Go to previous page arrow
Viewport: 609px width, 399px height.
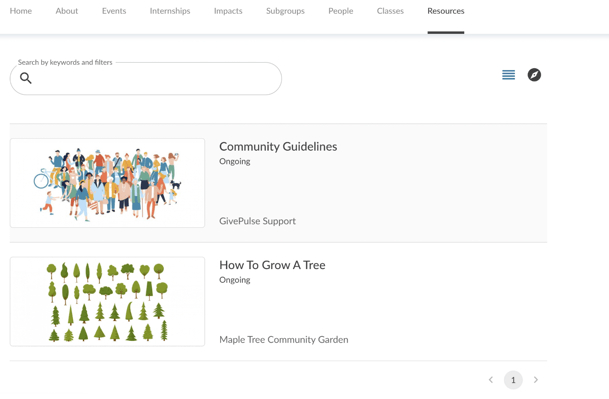click(x=491, y=380)
